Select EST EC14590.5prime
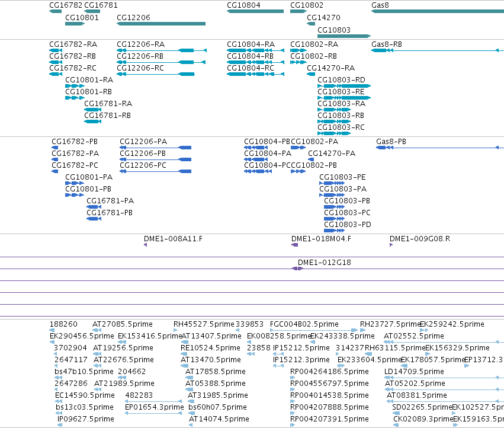 point(59,401)
